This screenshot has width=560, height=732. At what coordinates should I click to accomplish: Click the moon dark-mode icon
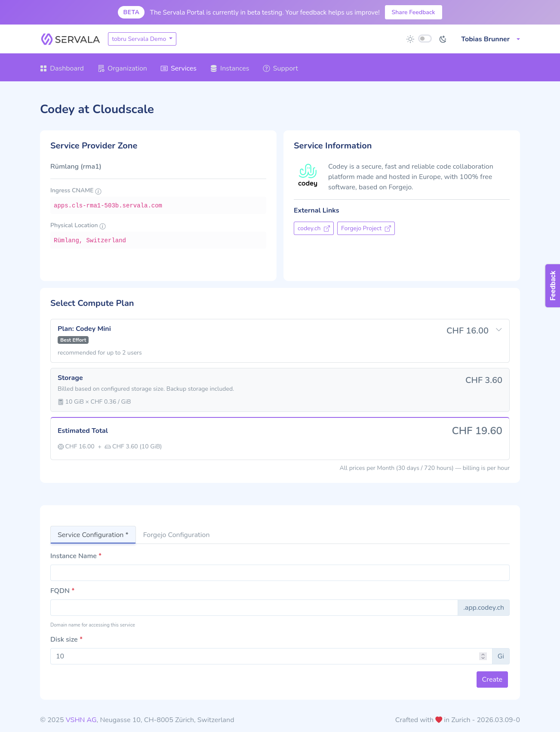click(x=443, y=39)
